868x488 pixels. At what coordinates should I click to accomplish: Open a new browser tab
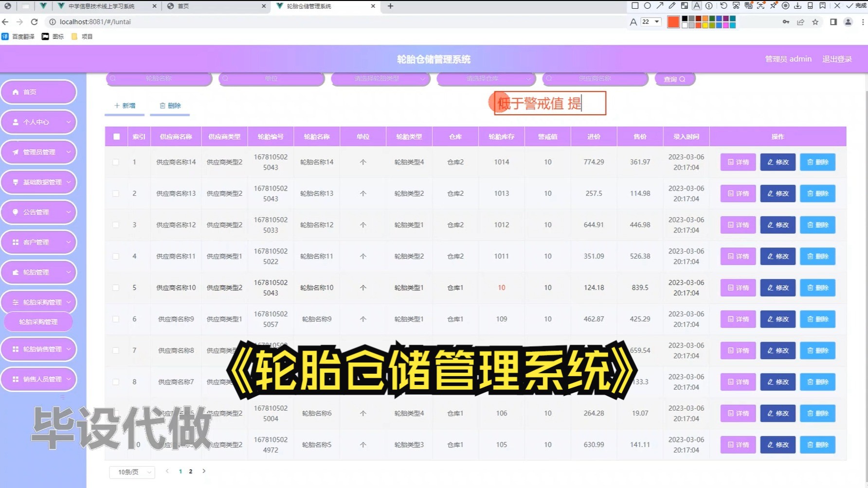click(x=390, y=6)
